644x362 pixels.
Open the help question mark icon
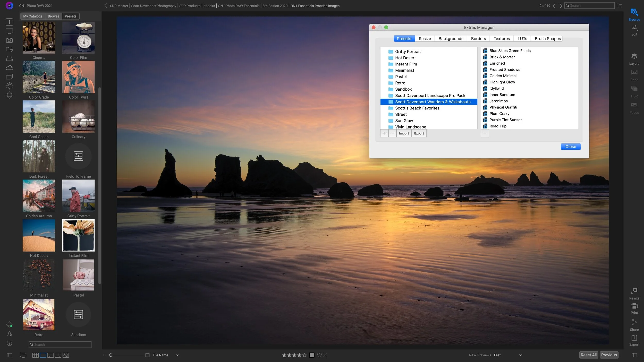[9, 343]
